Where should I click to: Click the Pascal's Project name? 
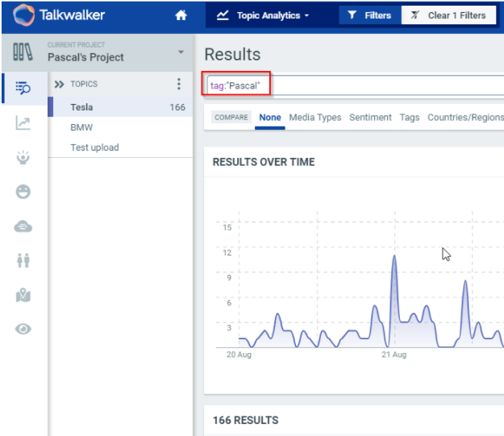(x=85, y=57)
